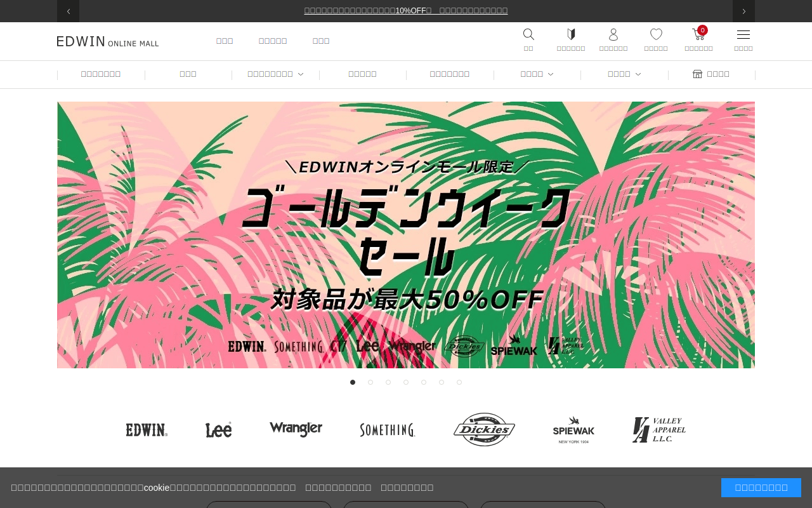Open the Dickies brand logo

(484, 430)
